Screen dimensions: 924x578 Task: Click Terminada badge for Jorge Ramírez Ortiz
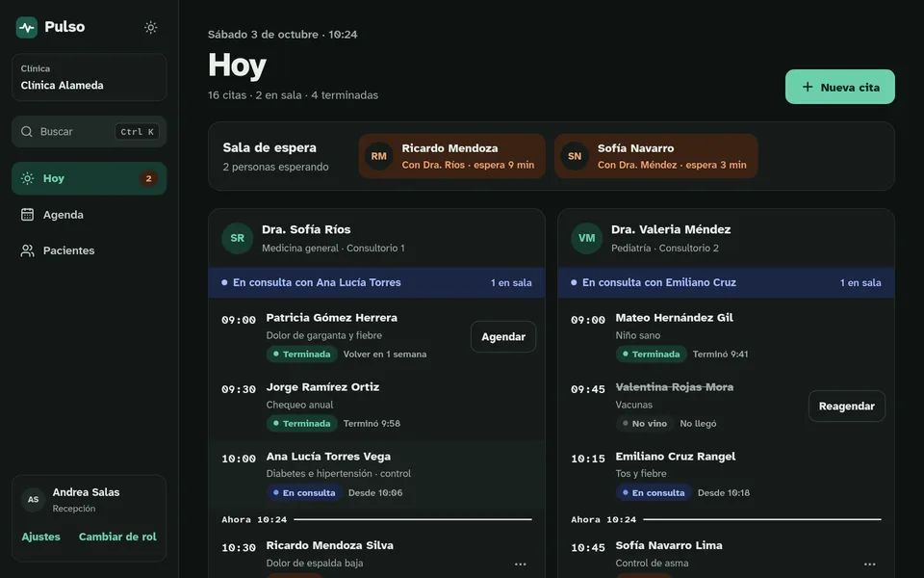click(301, 424)
